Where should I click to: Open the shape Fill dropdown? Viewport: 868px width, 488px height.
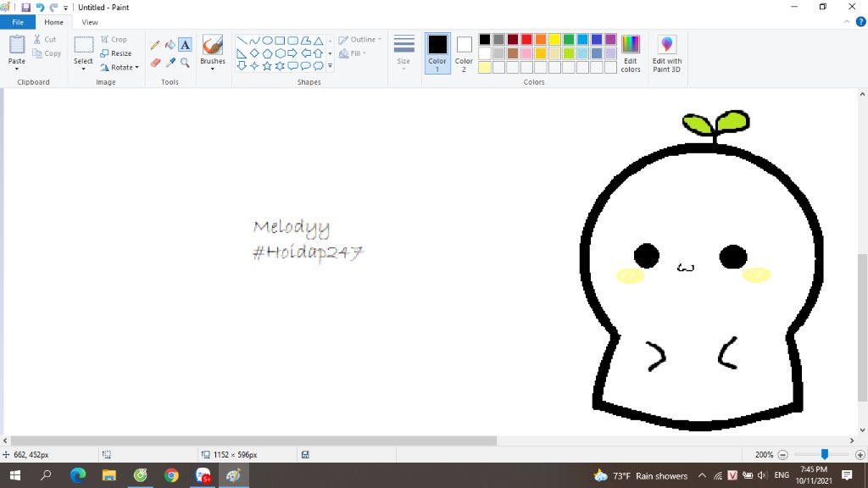point(353,53)
